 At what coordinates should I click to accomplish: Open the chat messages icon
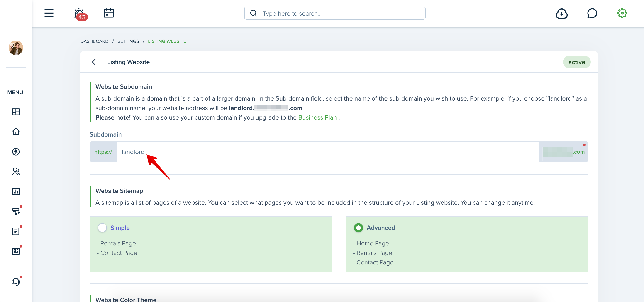tap(592, 13)
